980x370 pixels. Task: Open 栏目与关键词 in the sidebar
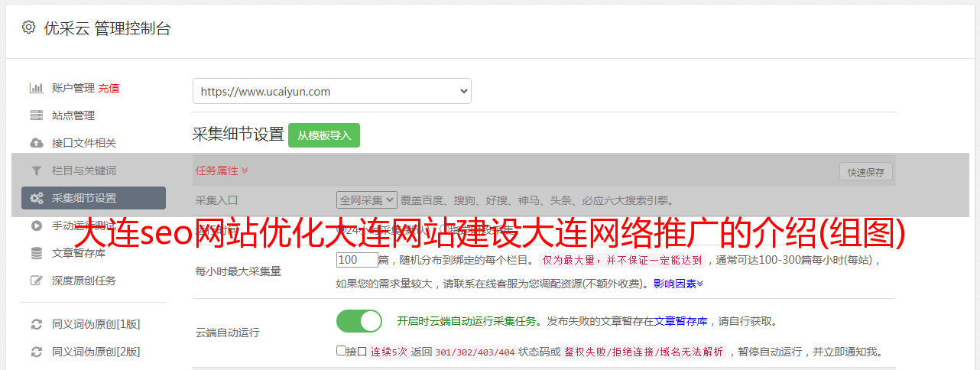click(84, 170)
